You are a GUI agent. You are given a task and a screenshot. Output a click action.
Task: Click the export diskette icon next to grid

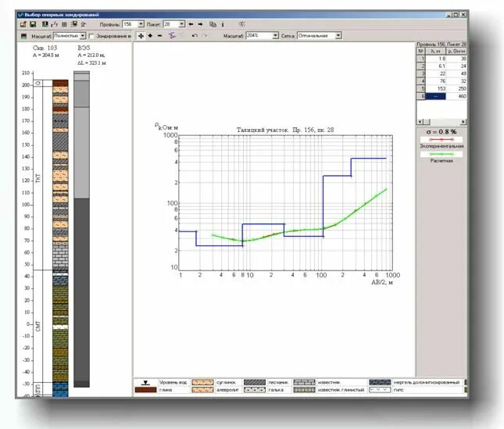coord(74,24)
